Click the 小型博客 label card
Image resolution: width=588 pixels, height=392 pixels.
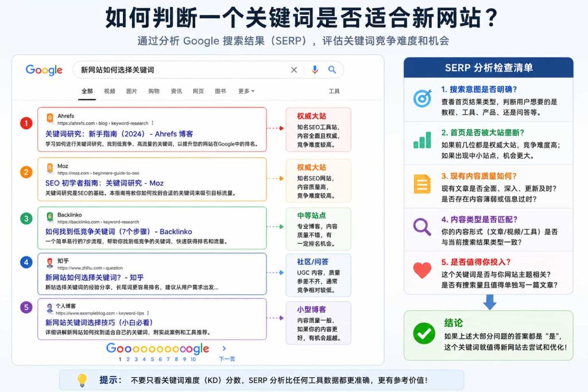(x=318, y=323)
